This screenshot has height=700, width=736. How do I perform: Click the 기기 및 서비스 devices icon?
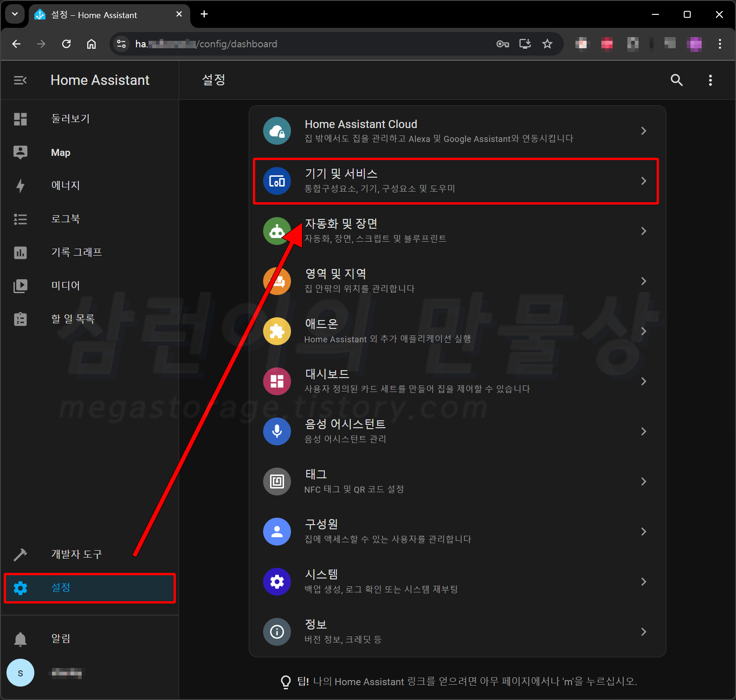pos(277,181)
